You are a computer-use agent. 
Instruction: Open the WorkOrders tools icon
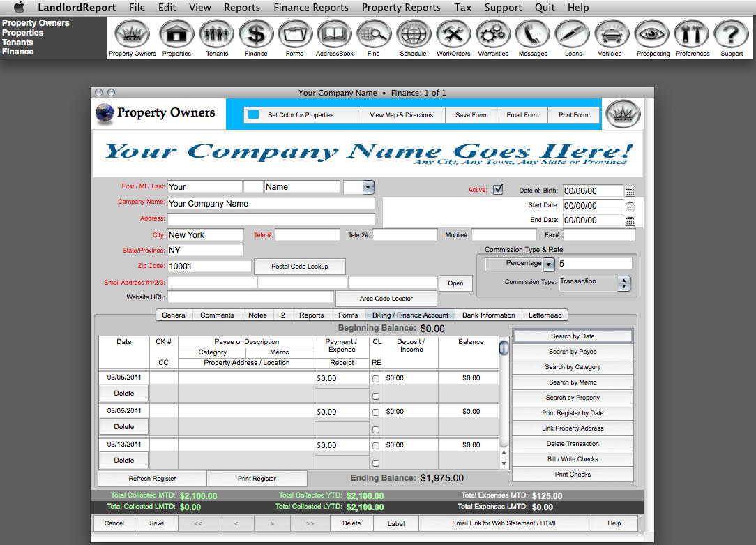pos(453,34)
